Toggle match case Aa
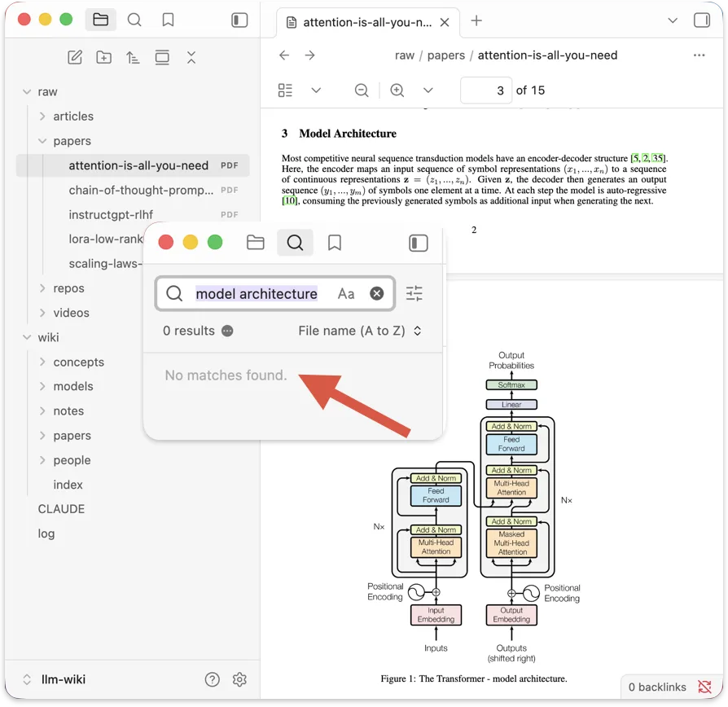This screenshot has width=728, height=707. click(x=346, y=293)
